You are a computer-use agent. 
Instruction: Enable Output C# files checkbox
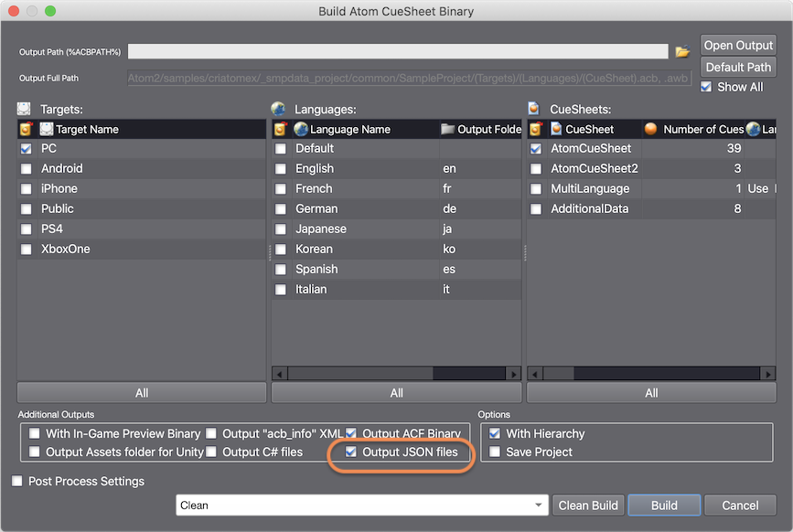211,452
